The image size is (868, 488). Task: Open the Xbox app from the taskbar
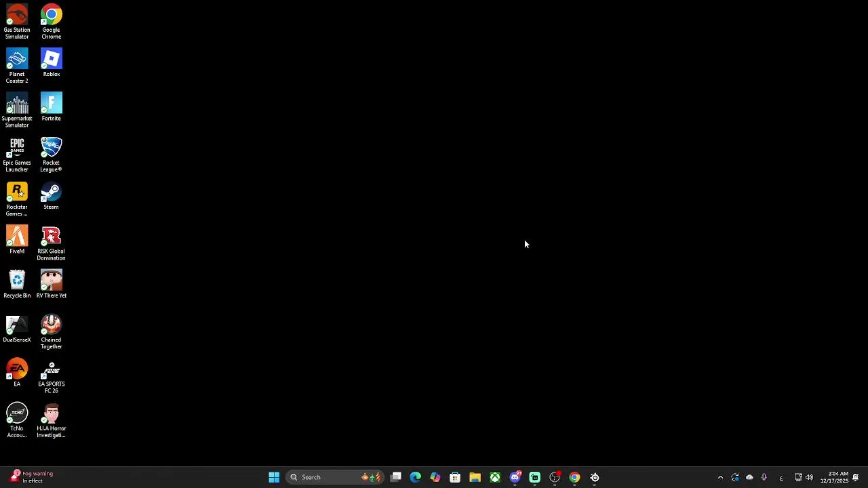[495, 477]
